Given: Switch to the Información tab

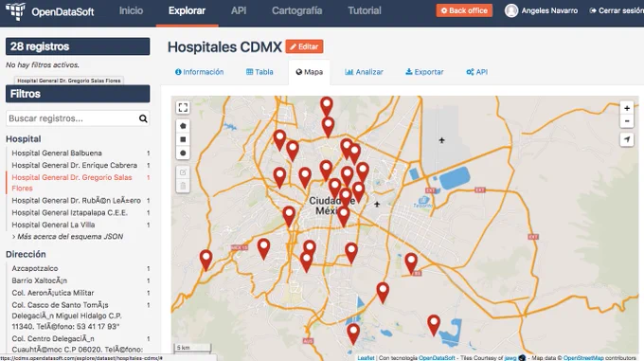Looking at the screenshot, I should (199, 72).
